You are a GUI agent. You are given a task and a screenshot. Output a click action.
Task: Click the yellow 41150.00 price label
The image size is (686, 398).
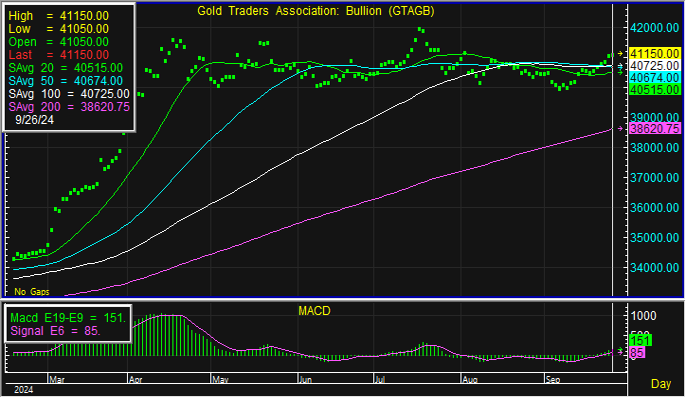pyautogui.click(x=654, y=54)
